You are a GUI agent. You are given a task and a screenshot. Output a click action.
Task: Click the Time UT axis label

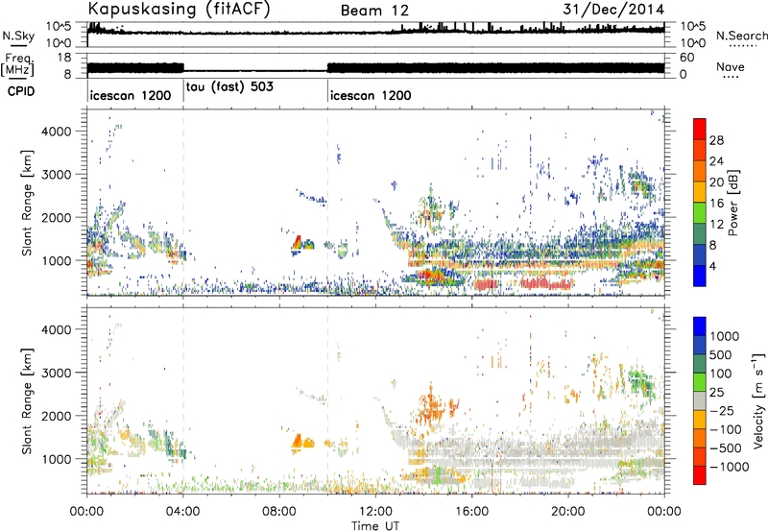tap(375, 526)
